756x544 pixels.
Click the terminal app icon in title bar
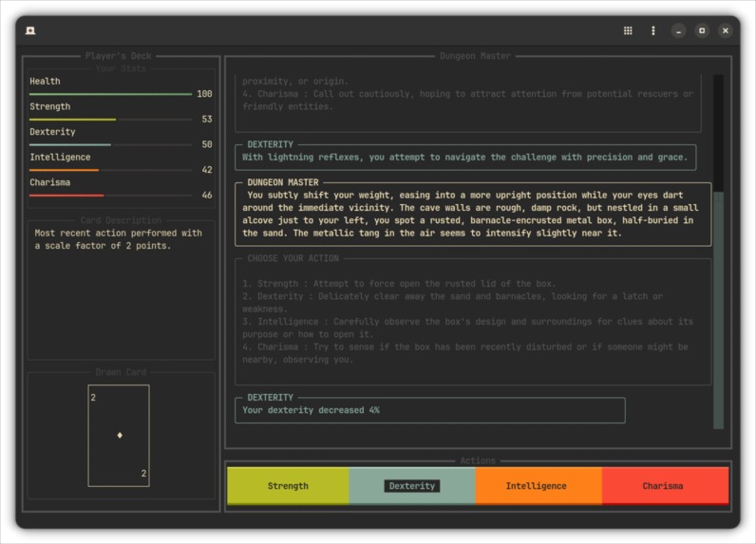tap(30, 30)
